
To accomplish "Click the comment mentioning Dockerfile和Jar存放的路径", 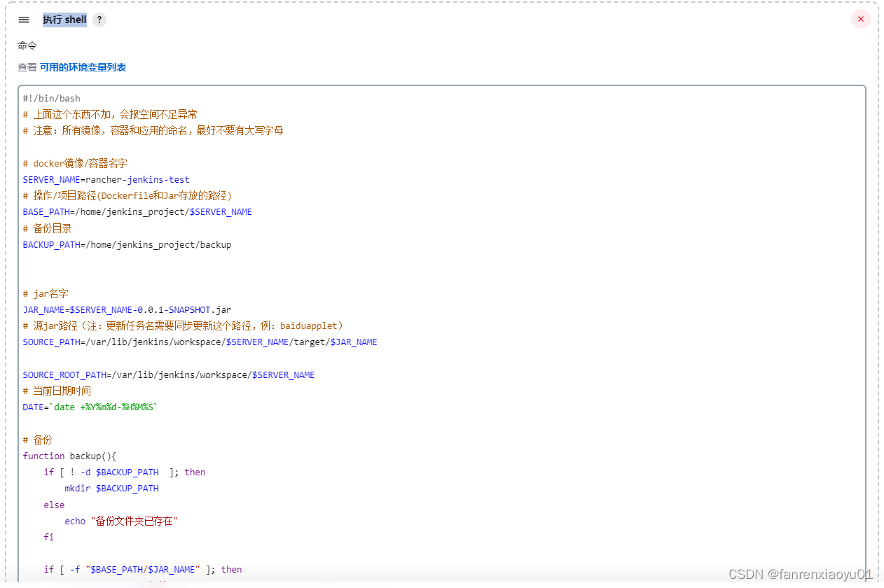I will click(127, 196).
